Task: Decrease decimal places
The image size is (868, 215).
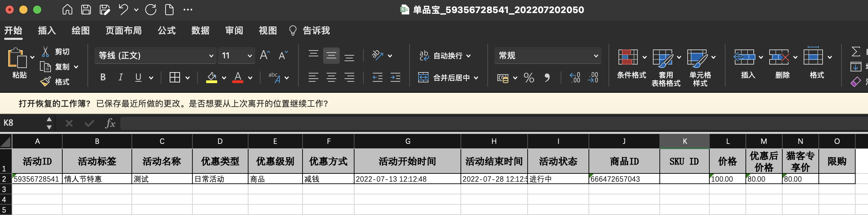Action: (x=593, y=78)
